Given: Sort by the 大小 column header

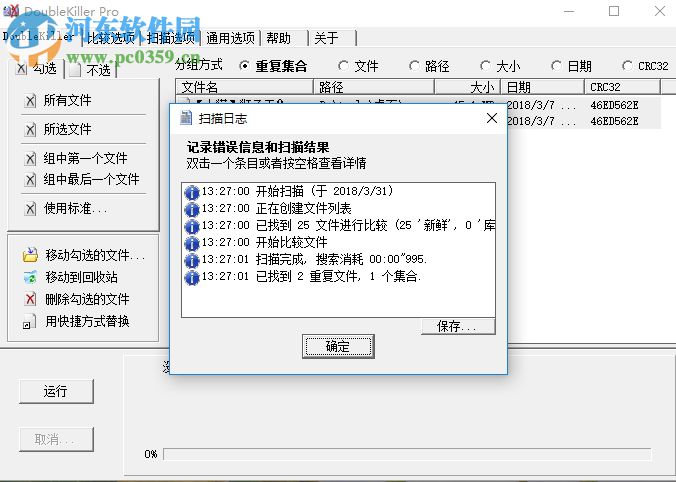Looking at the screenshot, I should [467, 87].
